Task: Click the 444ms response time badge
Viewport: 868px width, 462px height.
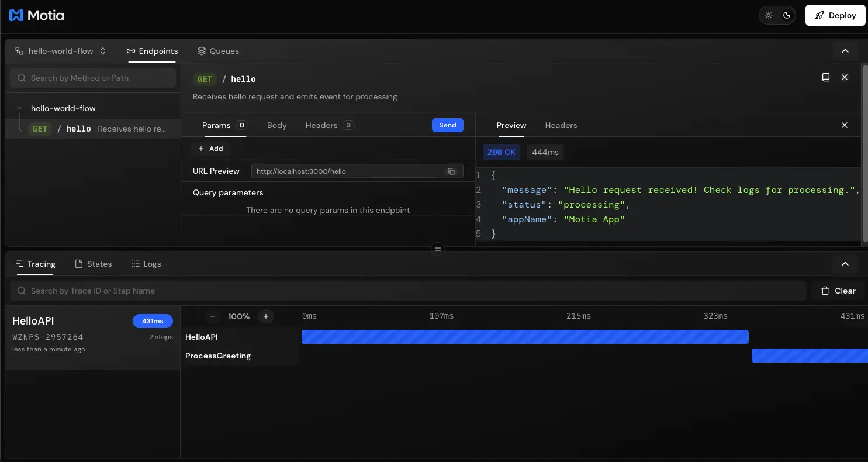Action: point(545,152)
